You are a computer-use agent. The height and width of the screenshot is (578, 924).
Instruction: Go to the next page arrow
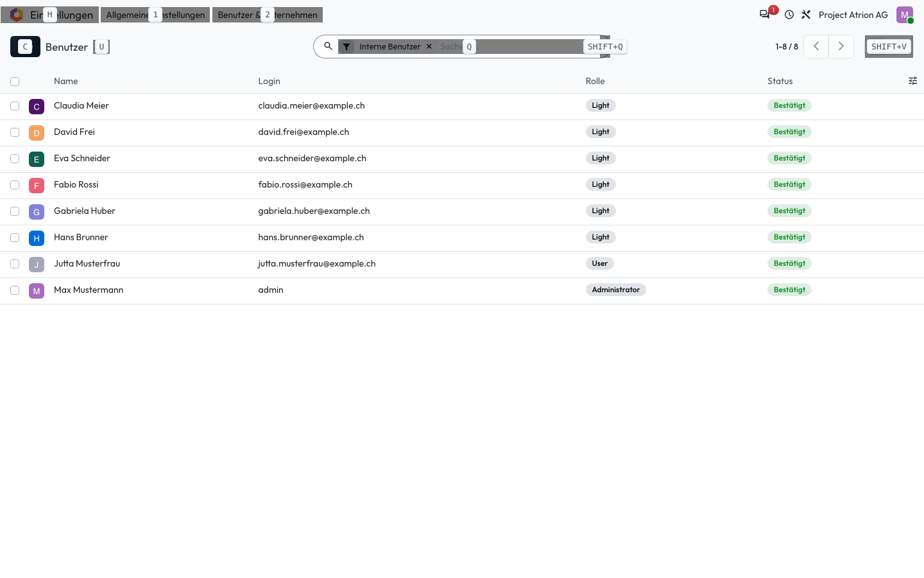coord(841,46)
